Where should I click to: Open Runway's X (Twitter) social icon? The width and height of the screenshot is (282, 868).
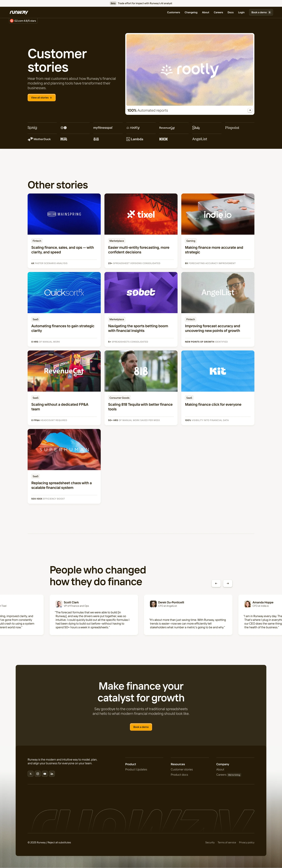pos(31,774)
